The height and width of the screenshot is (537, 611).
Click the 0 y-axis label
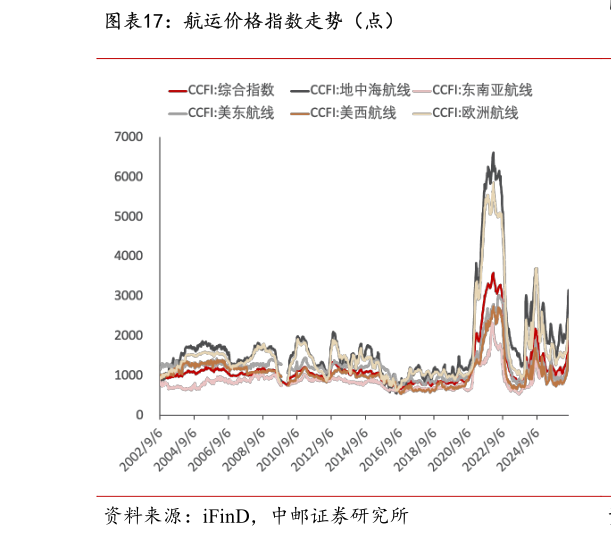click(140, 415)
